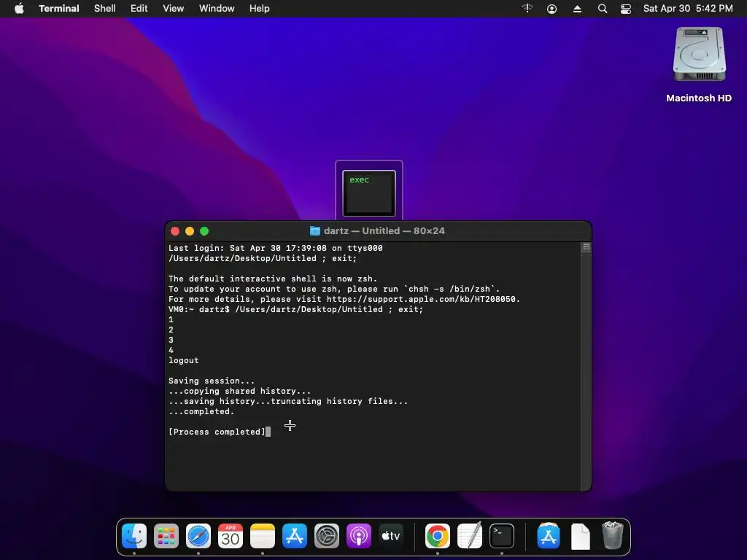Open System Preferences from the Dock
Image resolution: width=747 pixels, height=560 pixels.
click(327, 536)
